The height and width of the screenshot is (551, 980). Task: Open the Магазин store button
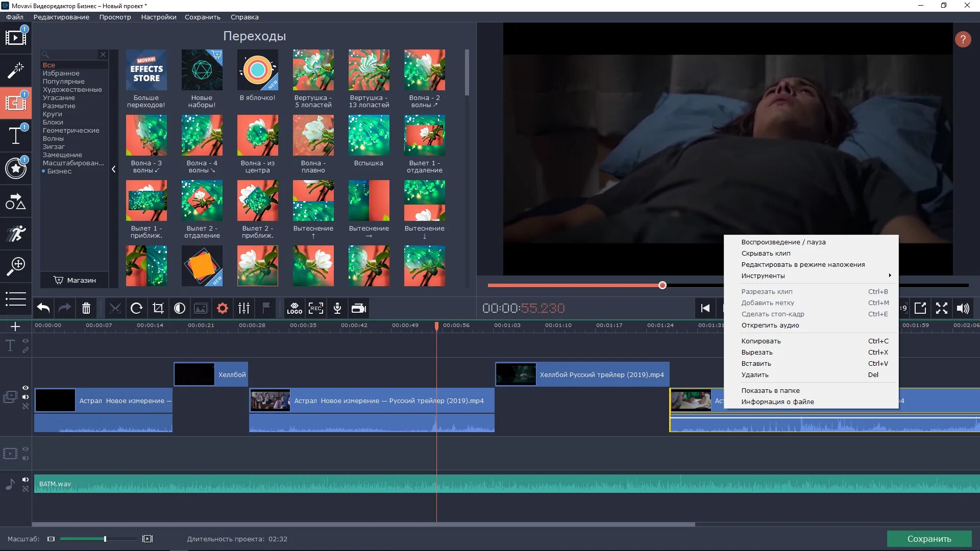75,280
